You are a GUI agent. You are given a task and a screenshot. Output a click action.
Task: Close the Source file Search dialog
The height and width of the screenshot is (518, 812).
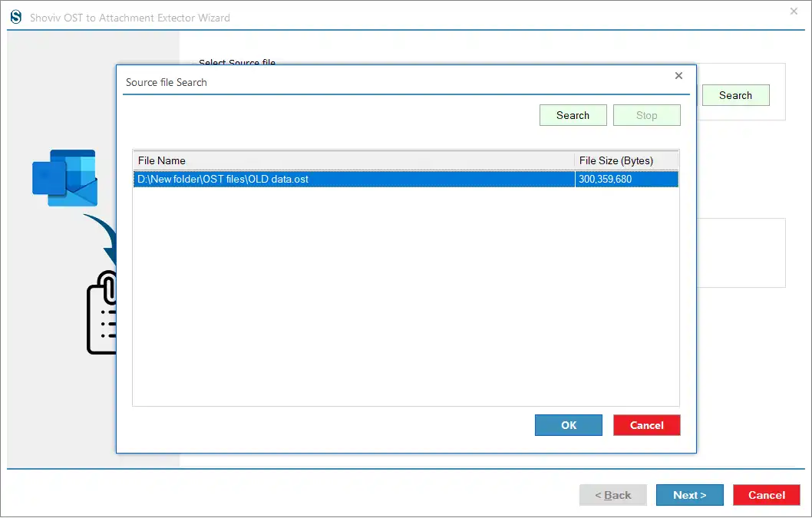click(x=679, y=76)
